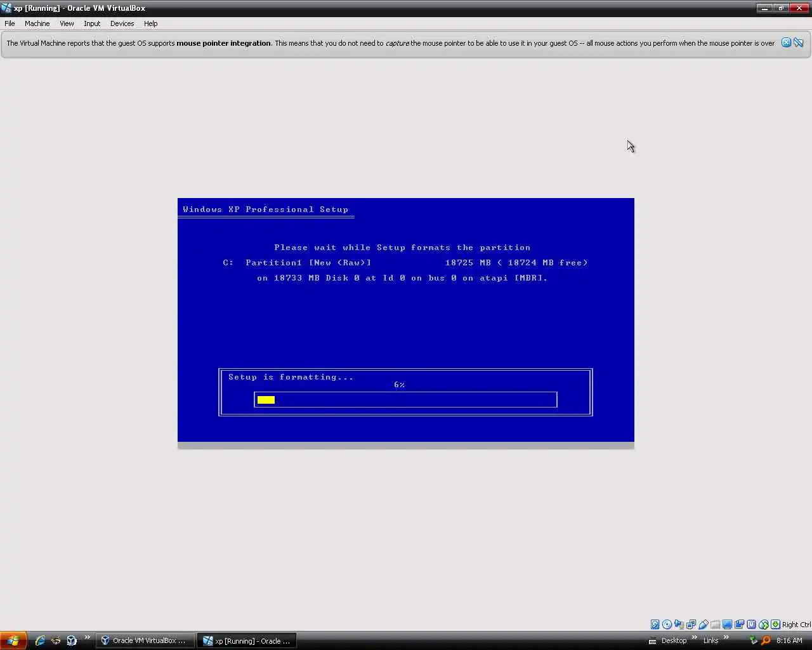Select xp [Running] taskbar button

coord(247,640)
